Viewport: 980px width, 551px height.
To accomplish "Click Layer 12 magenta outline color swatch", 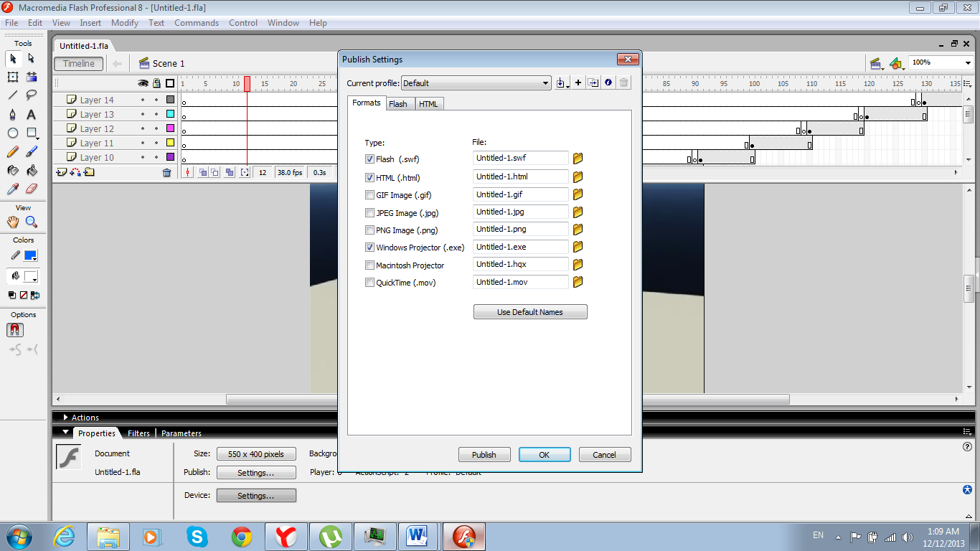I will (170, 128).
